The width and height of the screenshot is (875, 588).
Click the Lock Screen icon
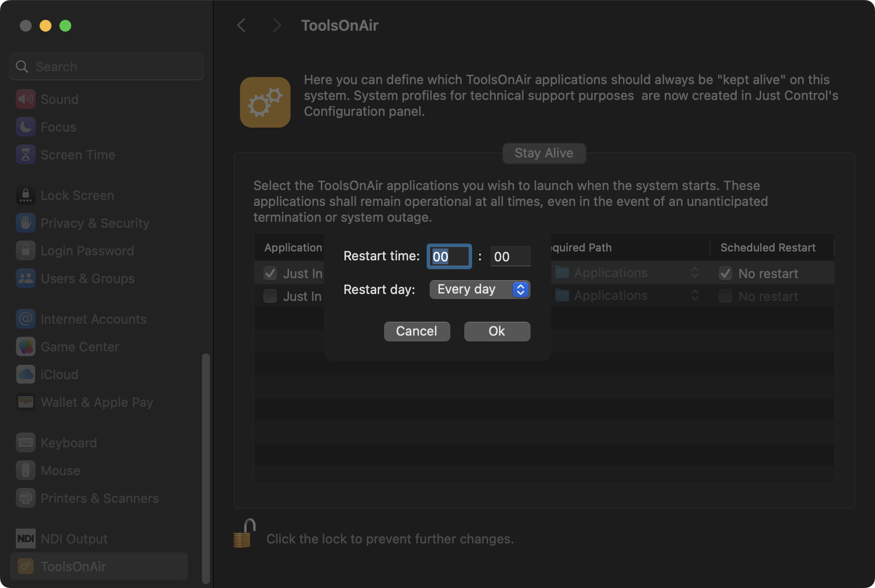point(26,195)
